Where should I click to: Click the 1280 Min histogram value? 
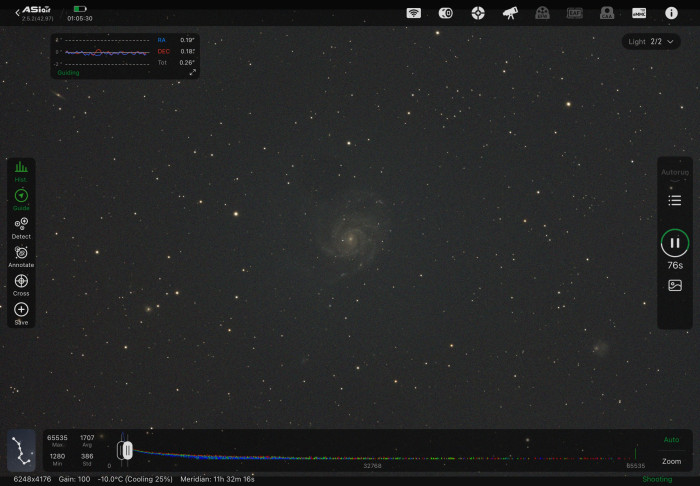(x=57, y=456)
